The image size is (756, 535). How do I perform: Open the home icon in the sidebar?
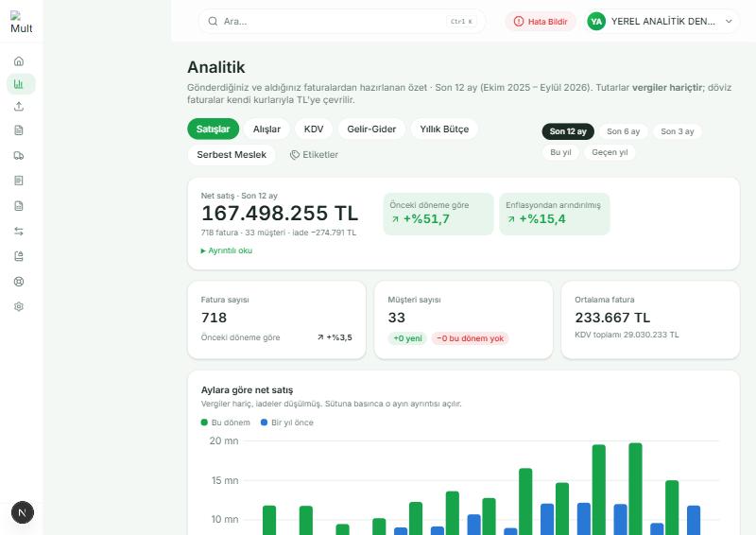tap(19, 61)
